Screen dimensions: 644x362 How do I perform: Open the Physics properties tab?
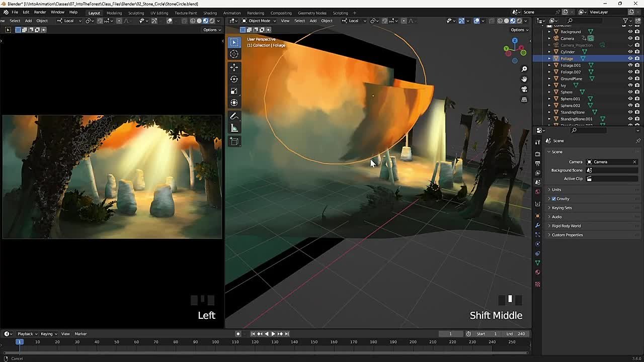click(x=537, y=244)
